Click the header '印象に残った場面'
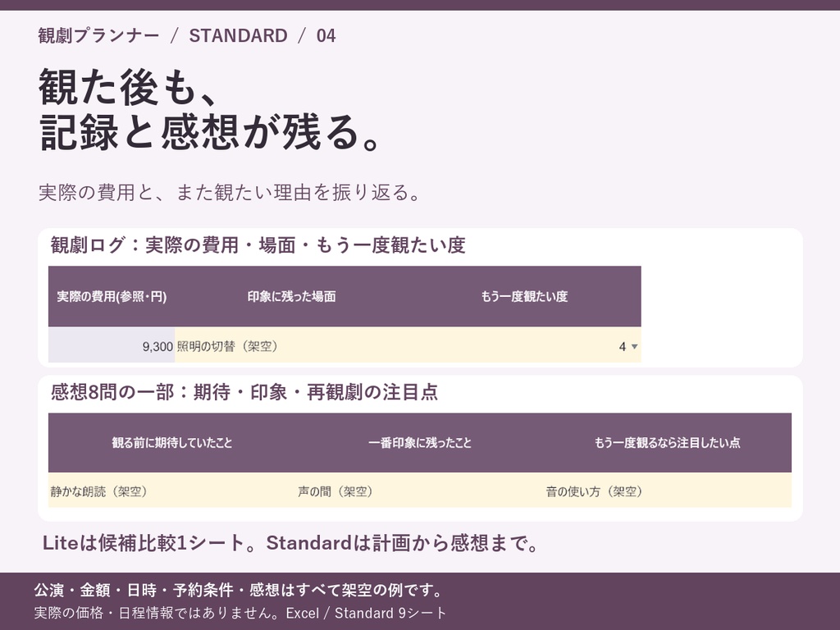 tap(291, 296)
